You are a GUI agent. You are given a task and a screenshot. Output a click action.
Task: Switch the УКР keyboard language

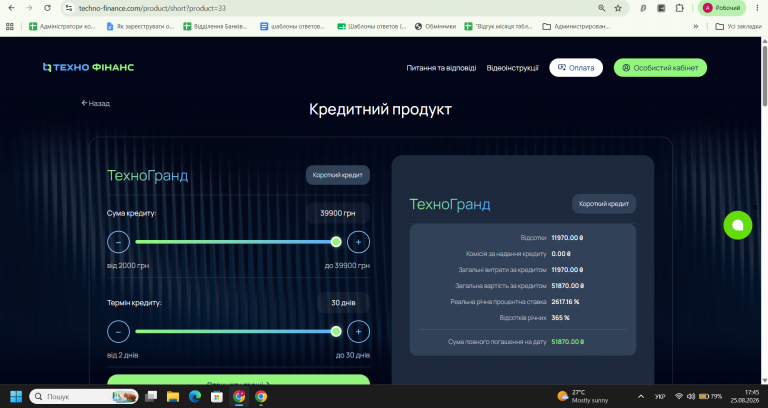point(660,396)
